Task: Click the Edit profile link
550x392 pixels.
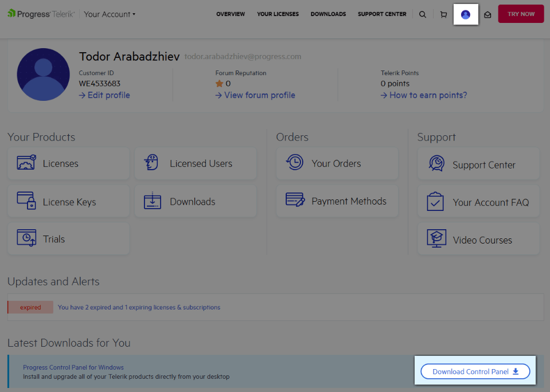Action: click(x=104, y=95)
